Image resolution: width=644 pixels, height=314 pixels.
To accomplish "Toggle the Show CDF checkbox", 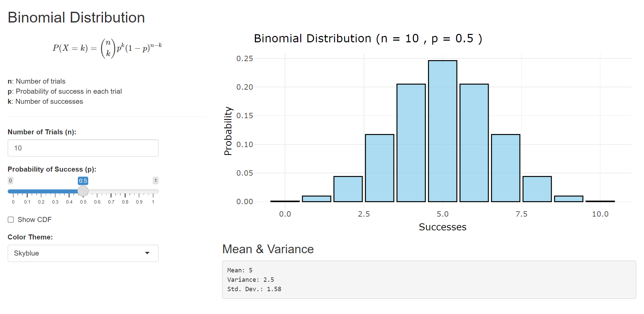I will pos(11,220).
